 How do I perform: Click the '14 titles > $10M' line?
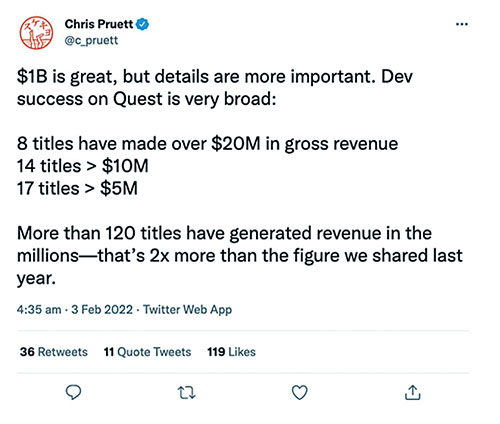(83, 166)
